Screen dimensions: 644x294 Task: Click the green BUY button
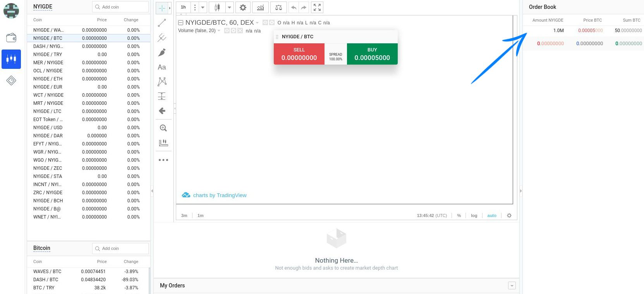click(x=372, y=54)
